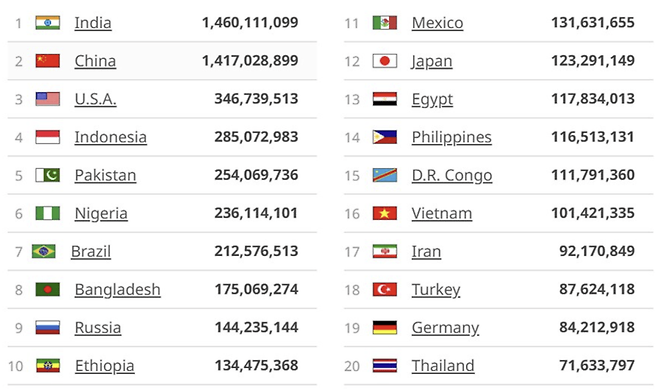Click the India flag icon
The height and width of the screenshot is (389, 658).
(47, 23)
